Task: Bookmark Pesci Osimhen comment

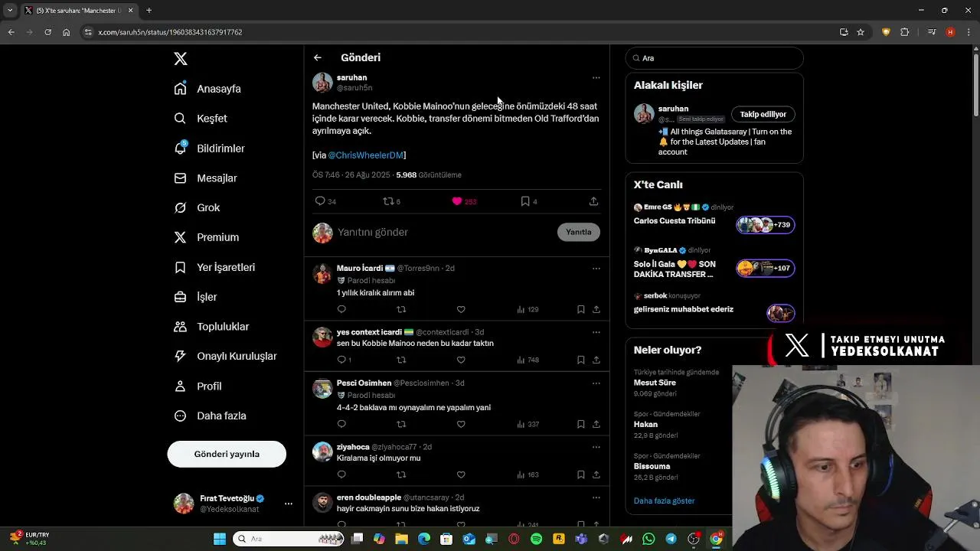Action: [580, 424]
